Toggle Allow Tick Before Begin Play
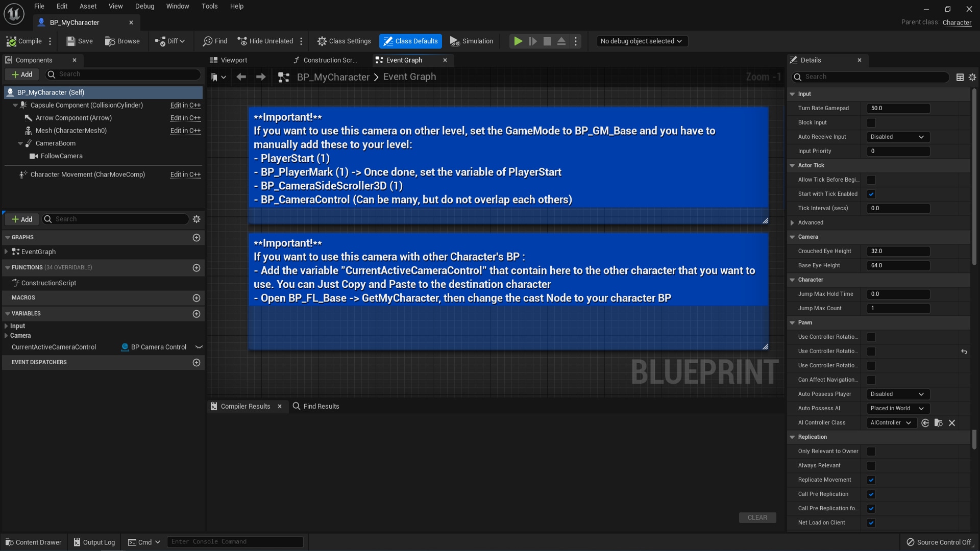This screenshot has height=551, width=980. tap(871, 180)
